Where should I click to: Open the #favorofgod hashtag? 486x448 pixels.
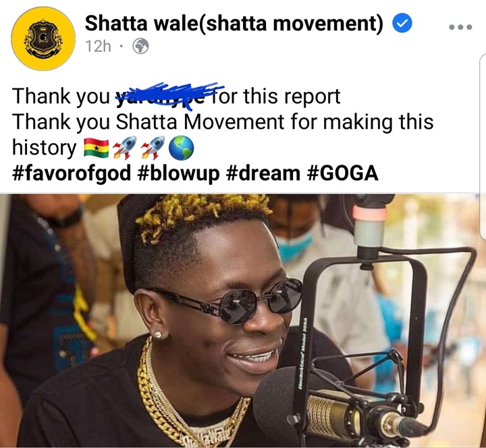click(72, 173)
